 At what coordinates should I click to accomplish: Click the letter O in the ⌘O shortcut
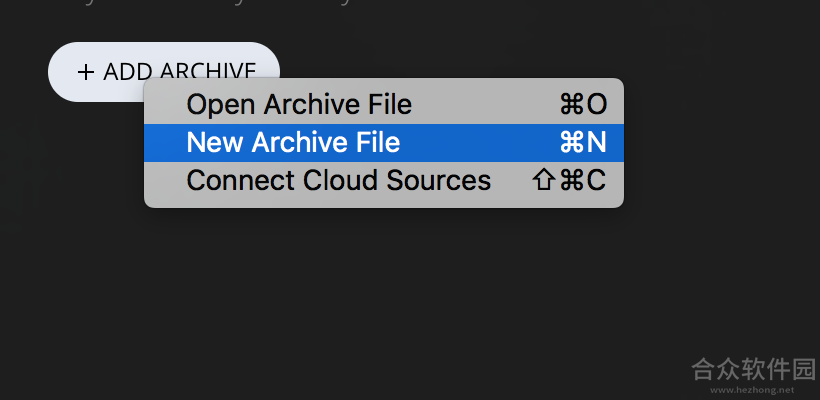click(x=597, y=105)
